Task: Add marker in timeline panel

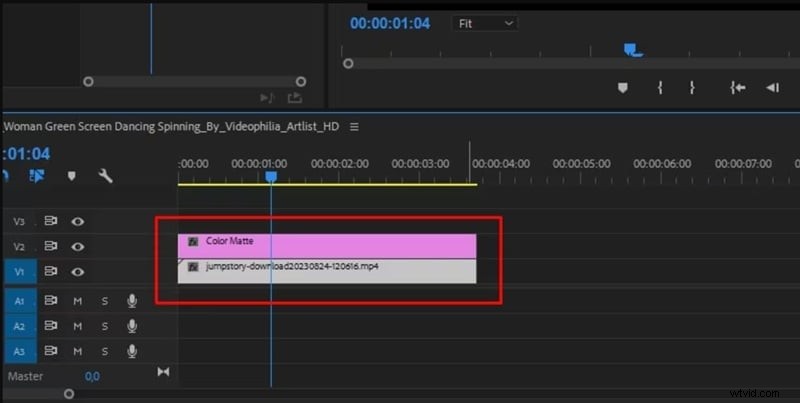Action: [x=71, y=176]
